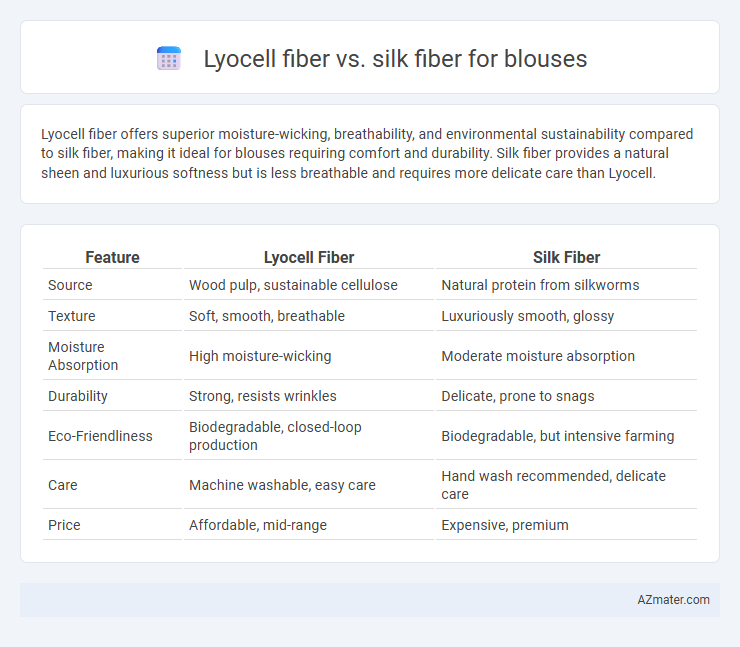The image size is (740, 647).
Task: Click 'Hand wash recommended, delicate care' cell
Action: 553,485
